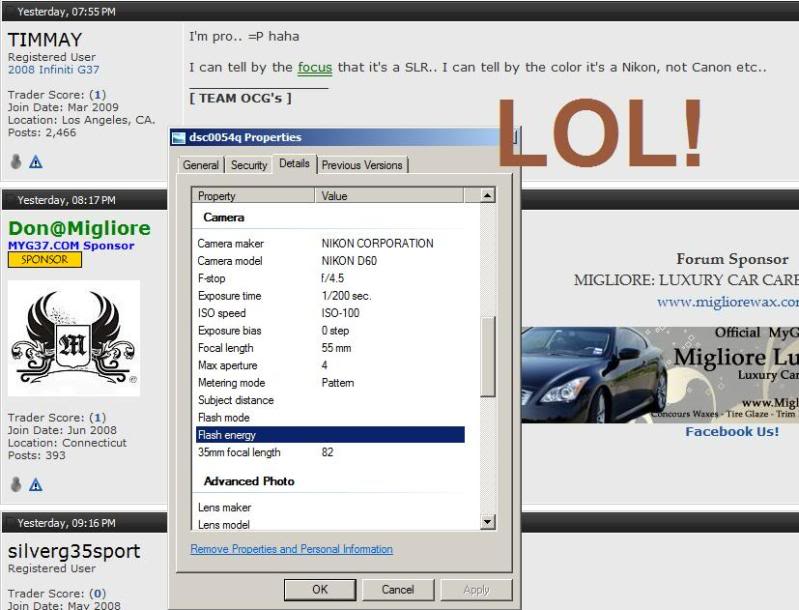Screen dimensions: 799x610
Task: Click TIMMAY's trader score (1) link
Action: [x=97, y=95]
